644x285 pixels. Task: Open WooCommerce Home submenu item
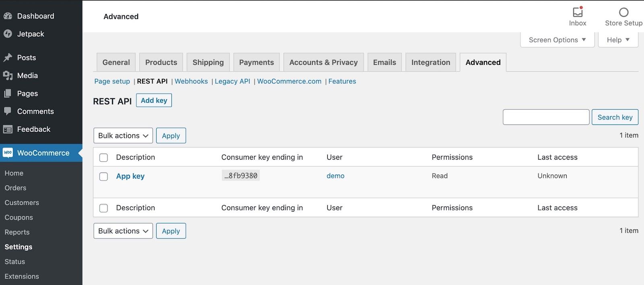pyautogui.click(x=14, y=173)
